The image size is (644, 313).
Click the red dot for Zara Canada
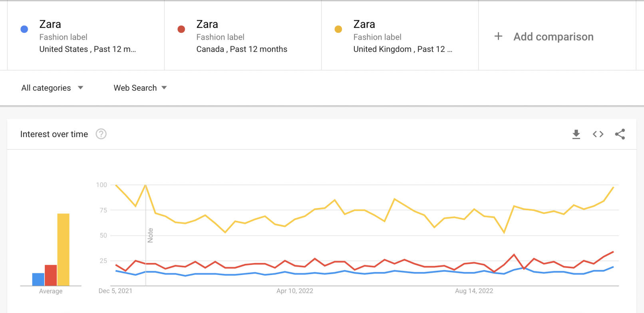coord(181,29)
